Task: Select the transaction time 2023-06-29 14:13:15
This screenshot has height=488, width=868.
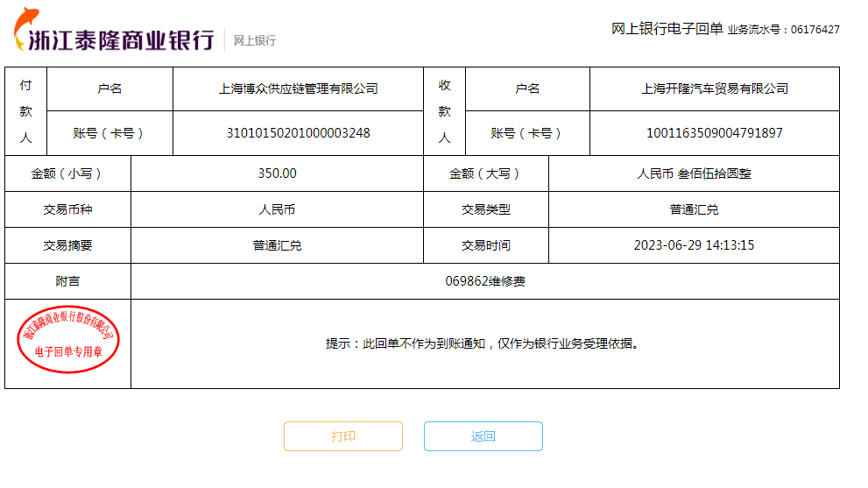Action: click(694, 245)
